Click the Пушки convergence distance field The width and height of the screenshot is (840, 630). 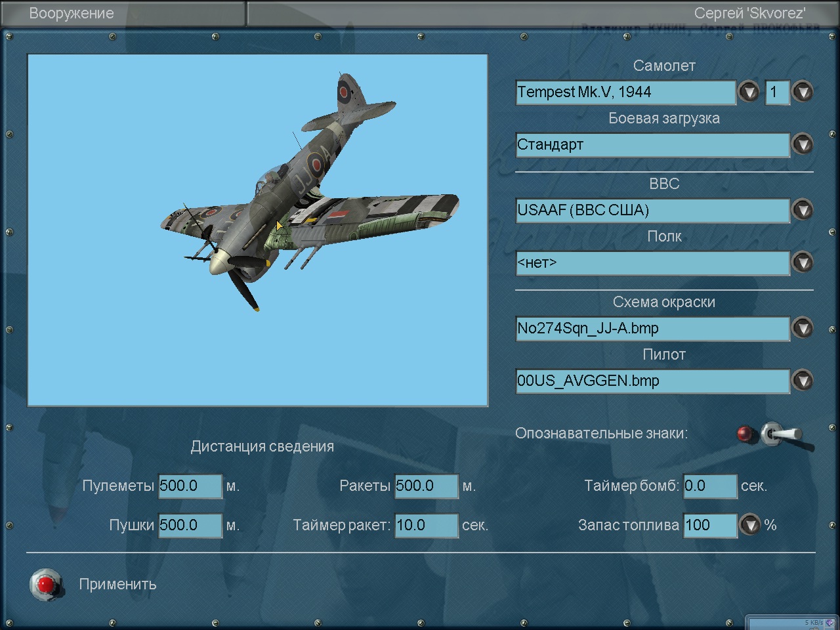tap(190, 525)
